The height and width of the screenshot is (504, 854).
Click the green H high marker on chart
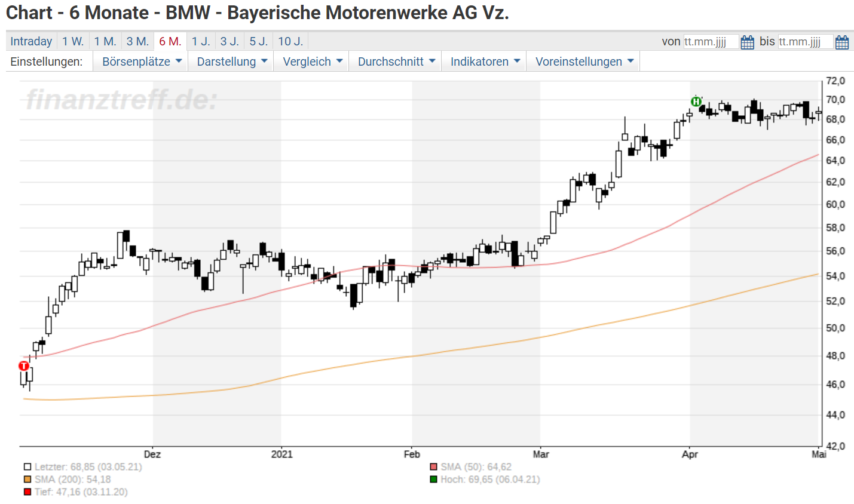(x=696, y=102)
